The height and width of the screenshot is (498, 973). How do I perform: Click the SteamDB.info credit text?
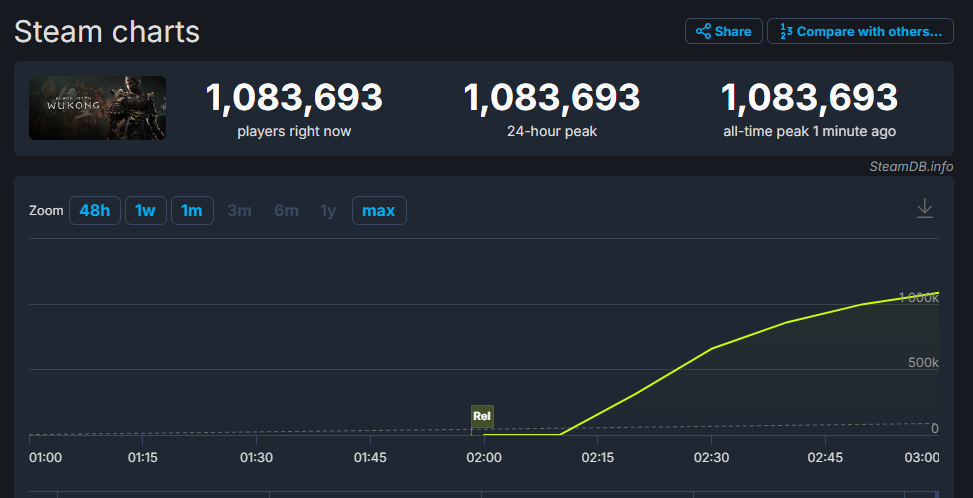pos(911,167)
